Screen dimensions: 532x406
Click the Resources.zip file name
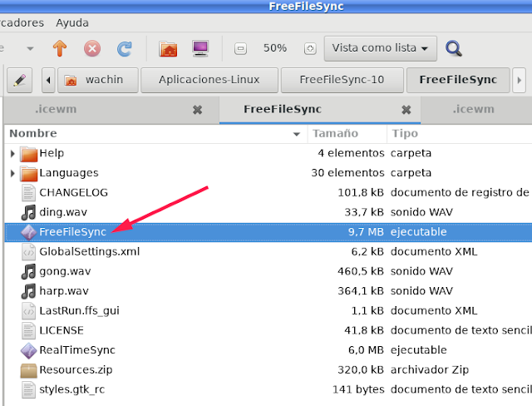[76, 370]
